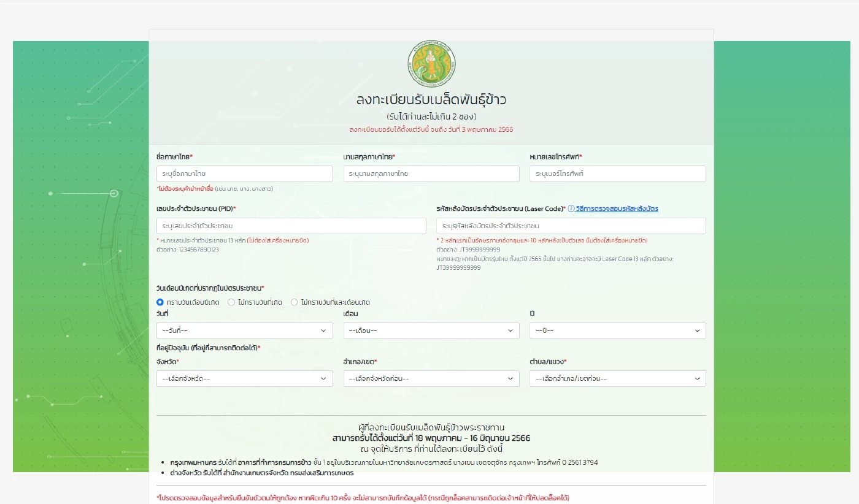Click the Thai first name input field

pos(244,174)
